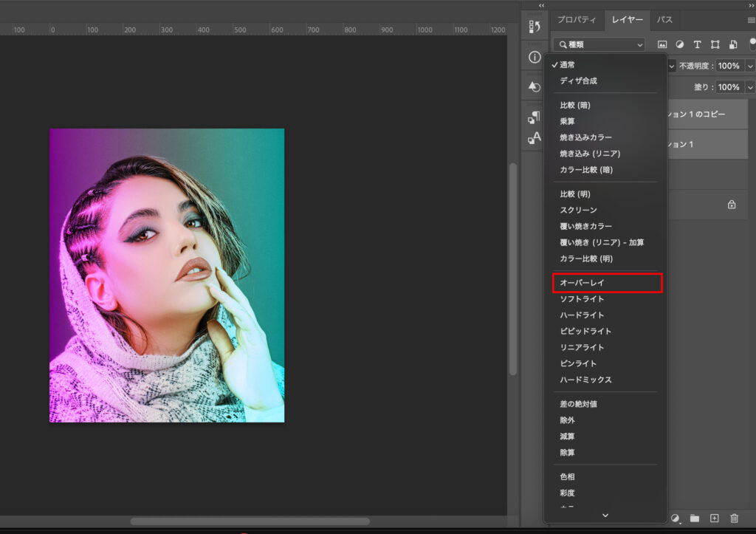Select スクリーン from blend mode list
756x534 pixels.
point(578,210)
